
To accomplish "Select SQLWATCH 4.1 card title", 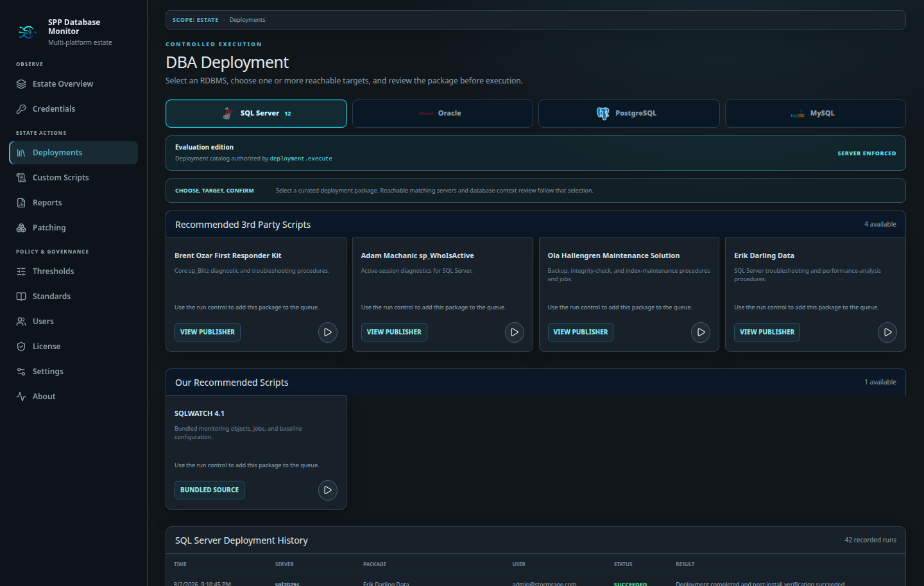I will (200, 413).
